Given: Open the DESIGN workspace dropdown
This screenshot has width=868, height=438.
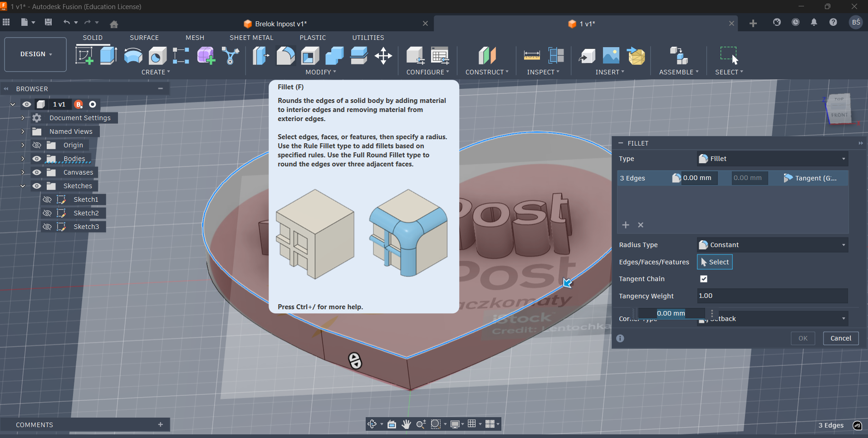Looking at the screenshot, I should pos(36,54).
